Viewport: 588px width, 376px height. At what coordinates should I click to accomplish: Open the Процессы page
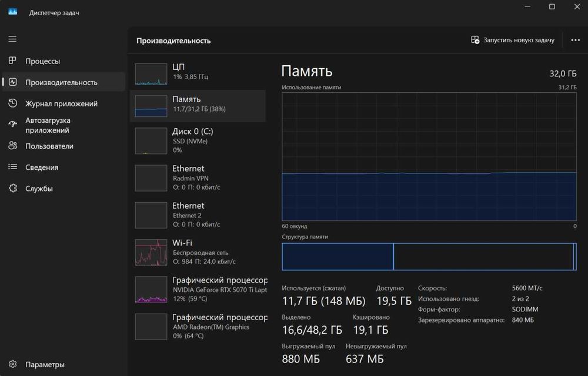(64, 61)
